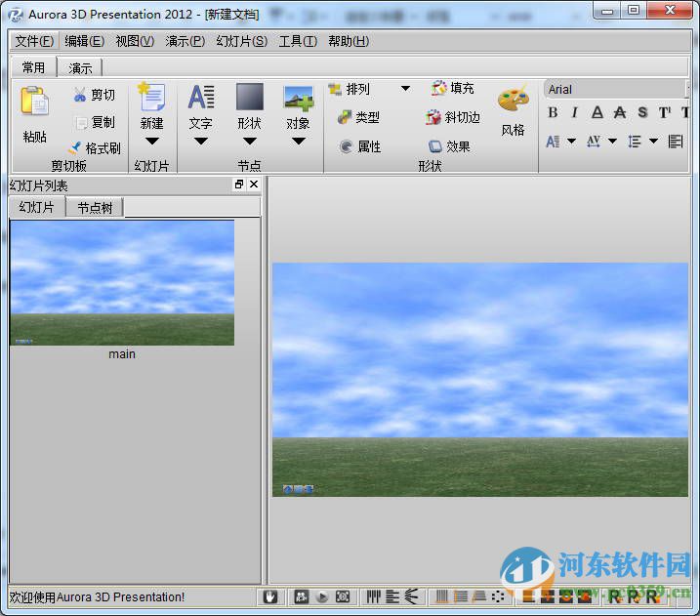Click the paragraph alignment icon
Screen dimensions: 700x616
[x=676, y=142]
